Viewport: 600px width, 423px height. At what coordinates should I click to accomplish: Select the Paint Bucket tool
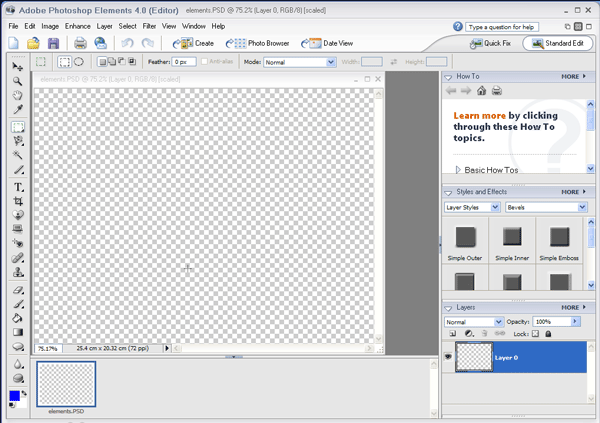[x=18, y=318]
